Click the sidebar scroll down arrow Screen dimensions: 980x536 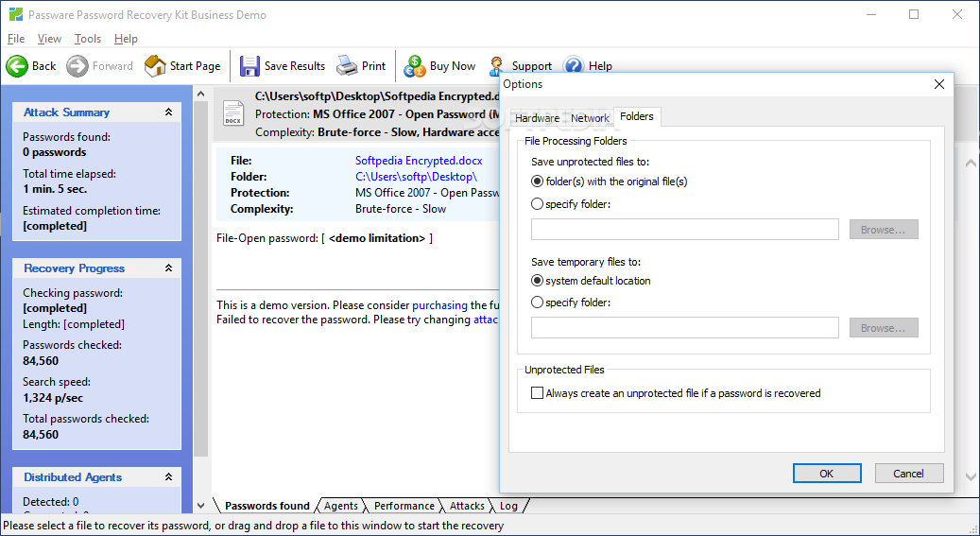point(200,506)
